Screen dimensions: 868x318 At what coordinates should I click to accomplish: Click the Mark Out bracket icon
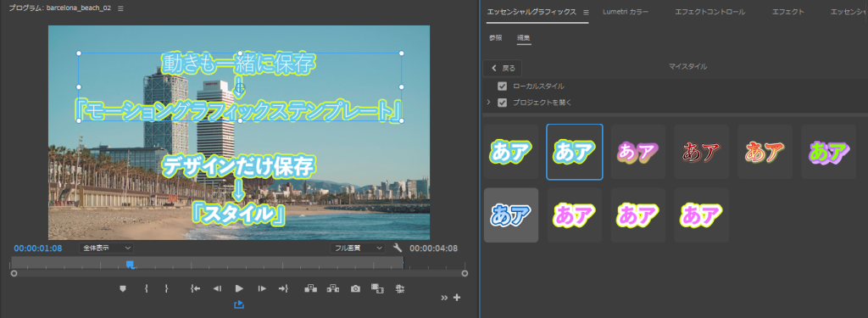(x=166, y=288)
